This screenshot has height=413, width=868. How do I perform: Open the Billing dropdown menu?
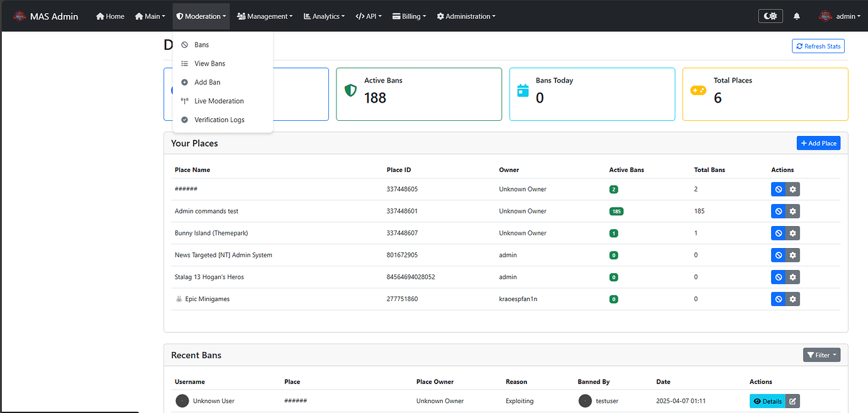[x=409, y=16]
